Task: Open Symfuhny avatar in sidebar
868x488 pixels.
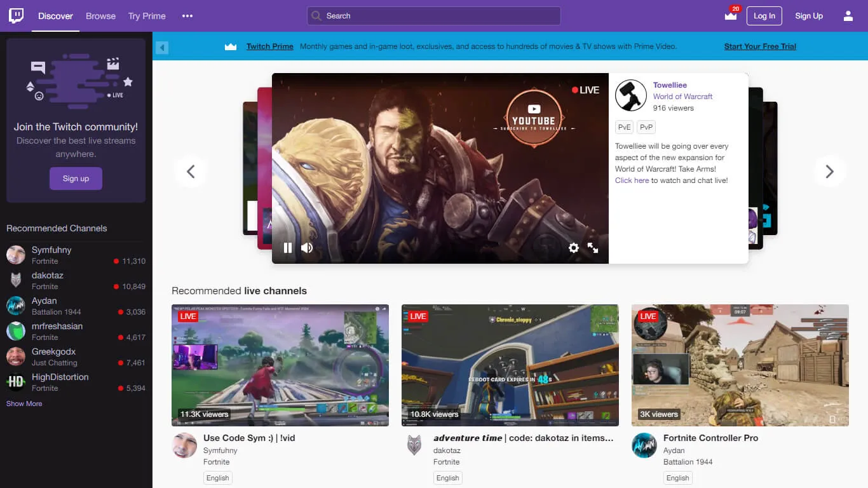Action: coord(16,255)
